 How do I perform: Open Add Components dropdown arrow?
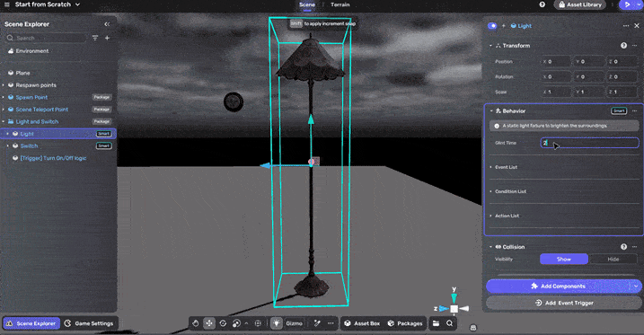pyautogui.click(x=636, y=287)
